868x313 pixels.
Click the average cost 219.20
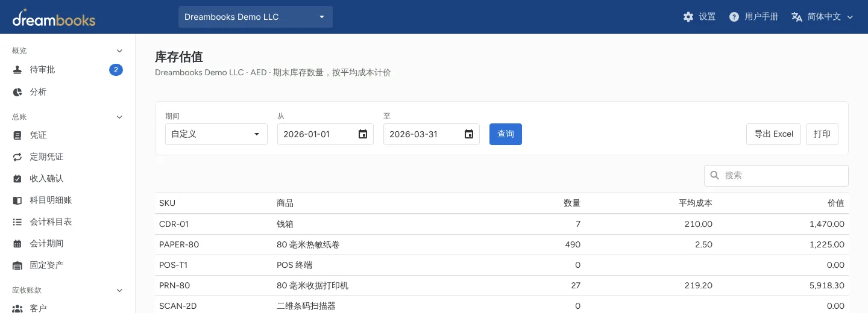pyautogui.click(x=699, y=285)
